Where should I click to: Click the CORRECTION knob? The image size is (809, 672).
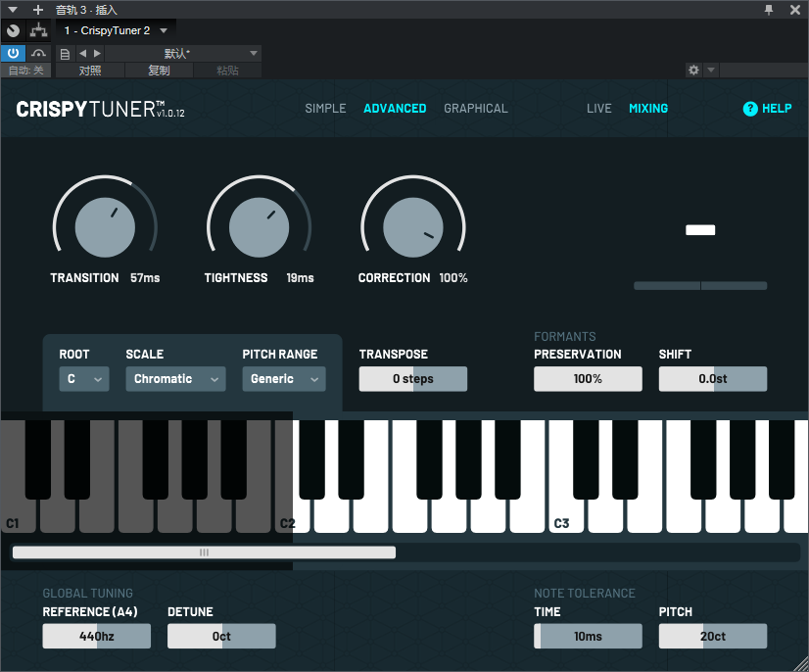(x=412, y=227)
